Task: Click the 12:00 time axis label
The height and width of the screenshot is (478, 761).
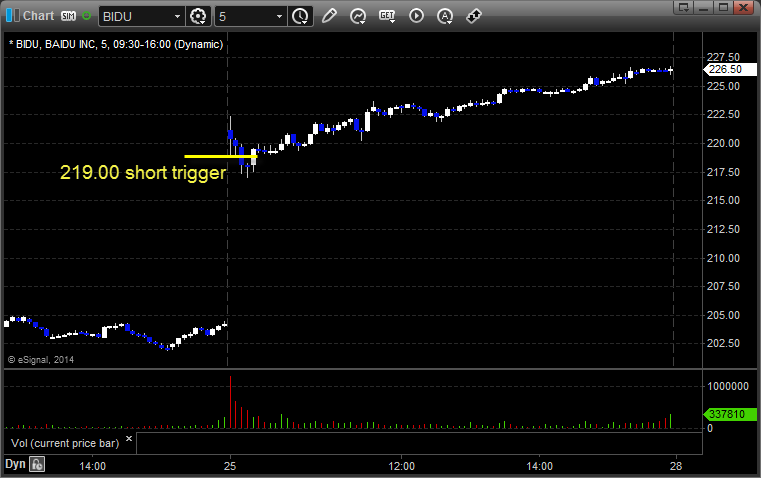Action: (401, 466)
